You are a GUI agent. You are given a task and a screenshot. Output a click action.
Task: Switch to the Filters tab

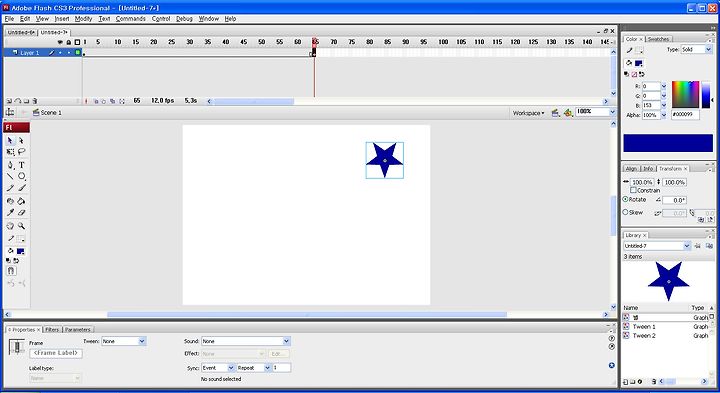[52, 330]
